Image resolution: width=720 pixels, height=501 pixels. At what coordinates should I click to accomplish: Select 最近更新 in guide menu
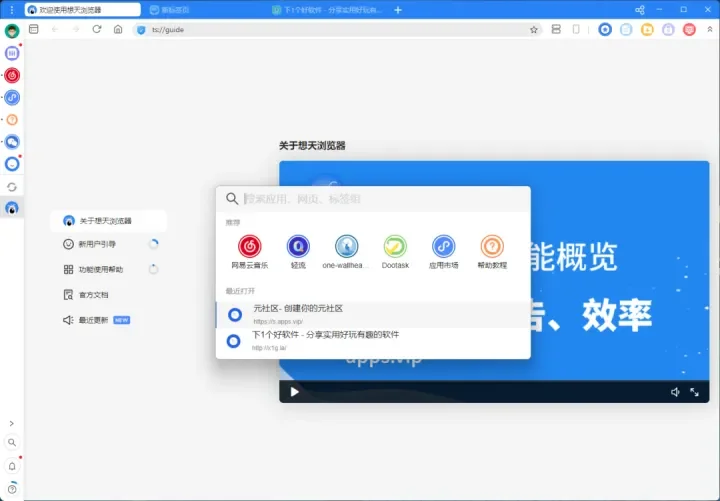point(108,320)
